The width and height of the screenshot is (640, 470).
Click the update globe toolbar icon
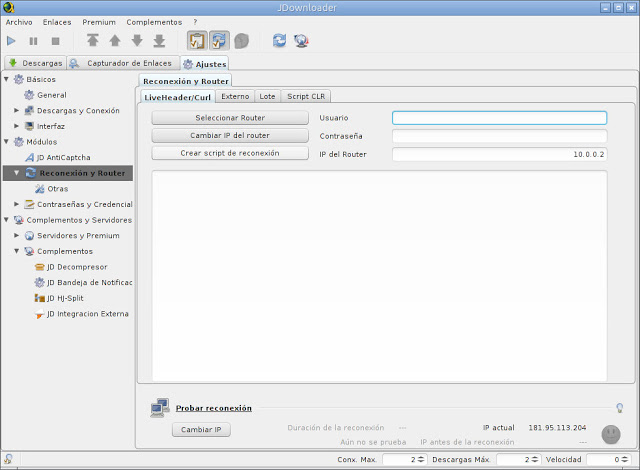coord(301,40)
